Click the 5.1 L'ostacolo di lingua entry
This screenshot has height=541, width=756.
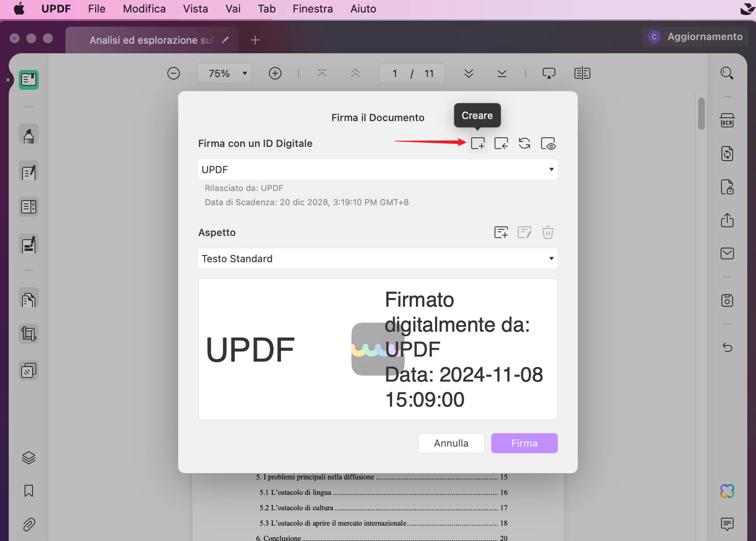pyautogui.click(x=383, y=492)
